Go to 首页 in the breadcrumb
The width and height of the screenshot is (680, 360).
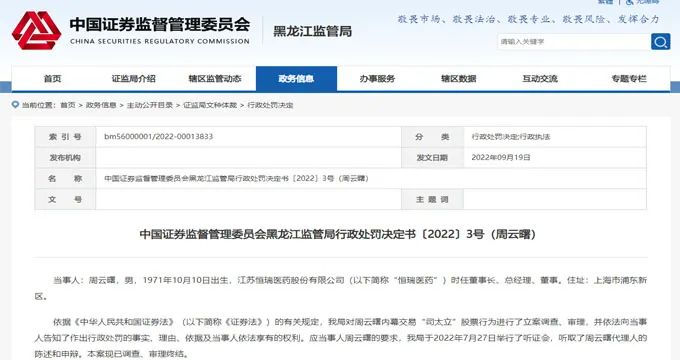tap(68, 105)
